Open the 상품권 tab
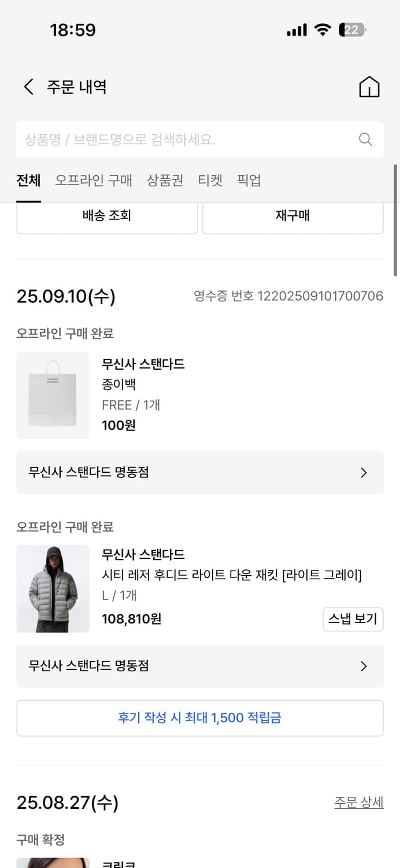Viewport: 400px width, 868px height. (165, 180)
